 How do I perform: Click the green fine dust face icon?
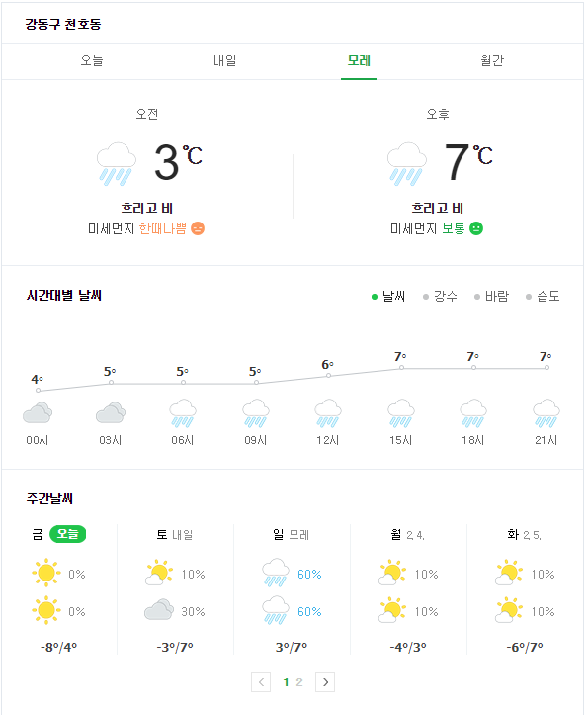point(476,228)
